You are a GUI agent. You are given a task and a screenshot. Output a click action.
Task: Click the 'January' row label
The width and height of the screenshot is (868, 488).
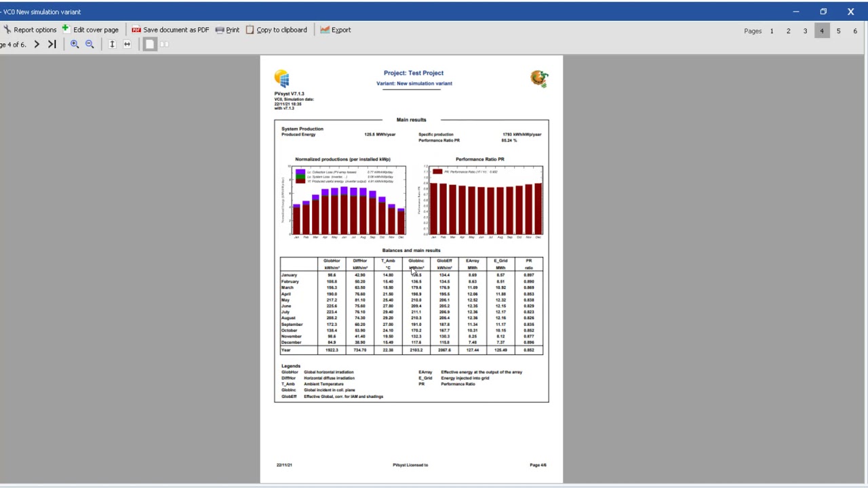click(x=289, y=275)
